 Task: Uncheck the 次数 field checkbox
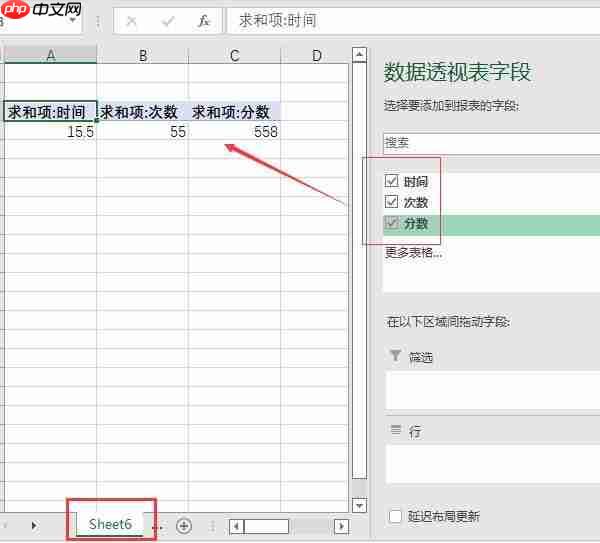pyautogui.click(x=391, y=202)
